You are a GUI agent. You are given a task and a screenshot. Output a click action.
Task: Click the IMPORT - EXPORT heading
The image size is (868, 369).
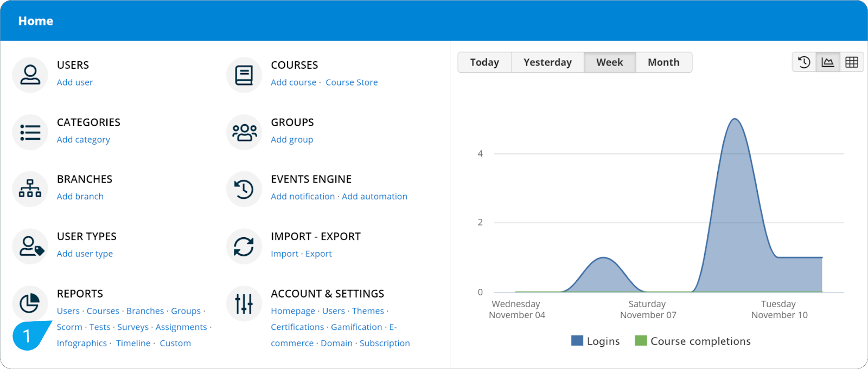316,237
